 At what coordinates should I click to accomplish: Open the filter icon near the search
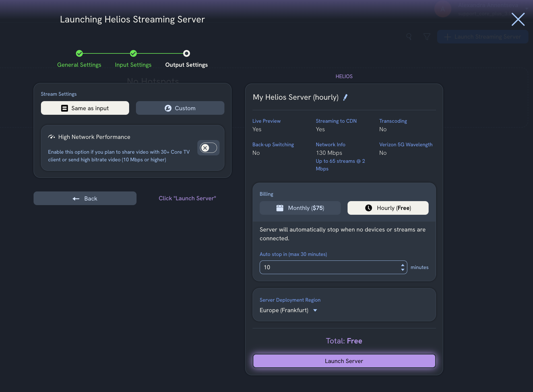pos(427,37)
